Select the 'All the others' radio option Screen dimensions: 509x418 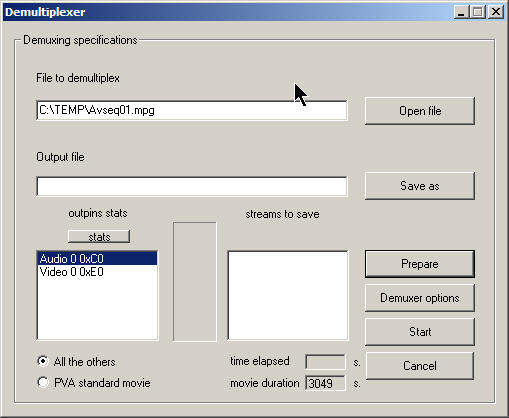tap(43, 361)
